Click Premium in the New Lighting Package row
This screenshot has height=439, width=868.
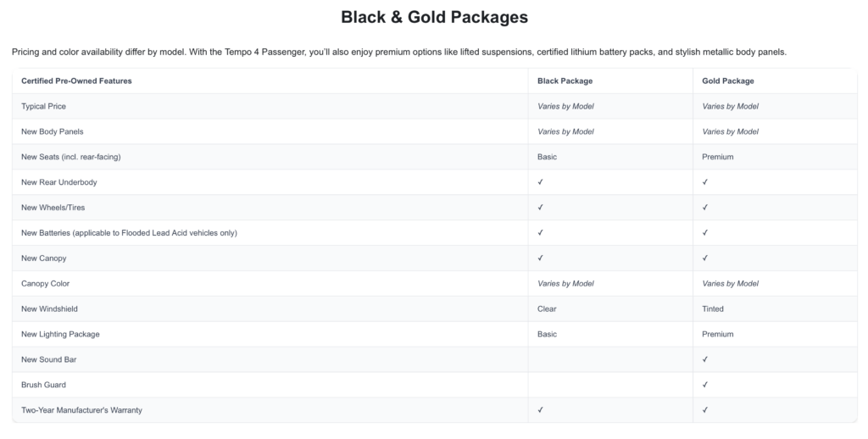718,335
